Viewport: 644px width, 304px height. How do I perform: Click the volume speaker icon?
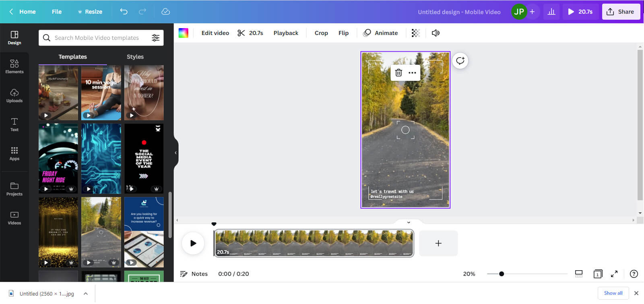point(436,33)
